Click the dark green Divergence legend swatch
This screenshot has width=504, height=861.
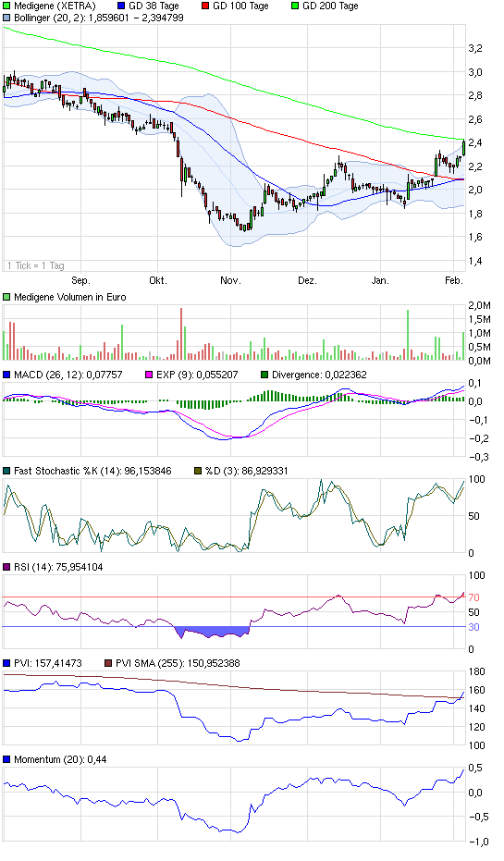(x=264, y=375)
